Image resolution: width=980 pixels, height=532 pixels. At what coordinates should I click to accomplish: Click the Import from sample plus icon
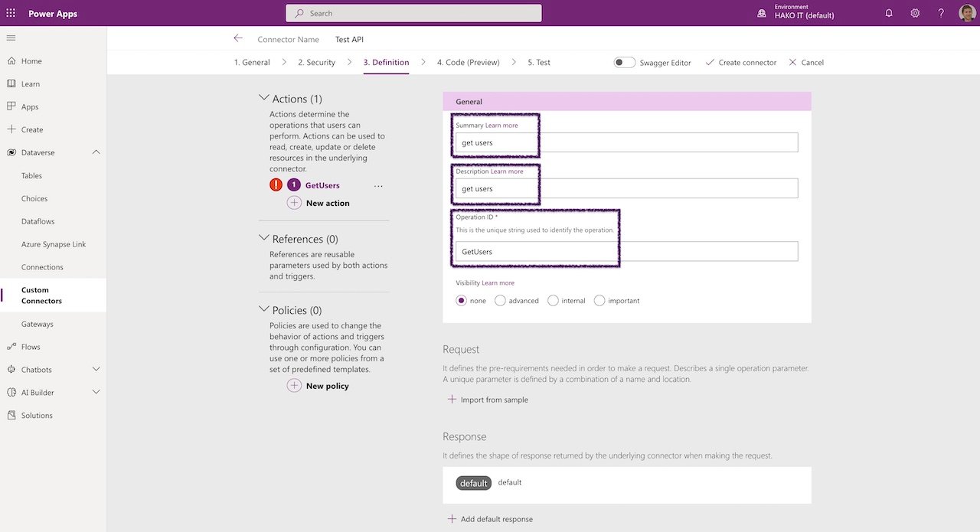(x=452, y=400)
